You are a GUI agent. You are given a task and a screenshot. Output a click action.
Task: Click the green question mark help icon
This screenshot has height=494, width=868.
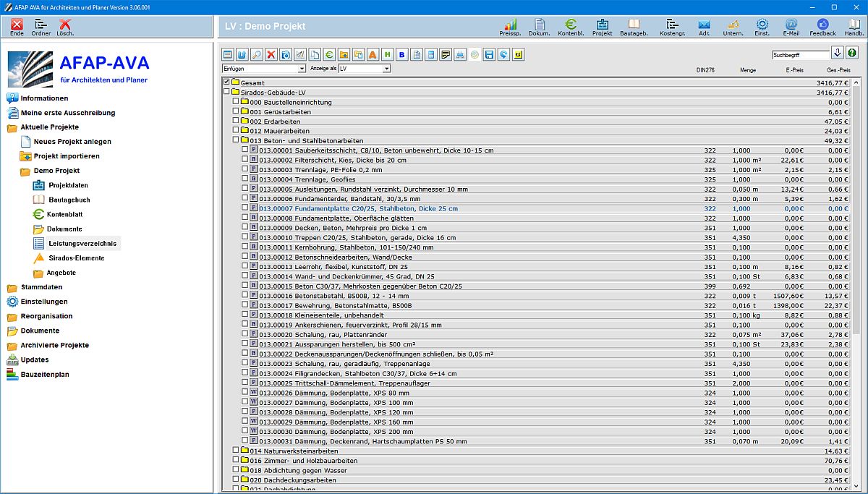(x=852, y=53)
